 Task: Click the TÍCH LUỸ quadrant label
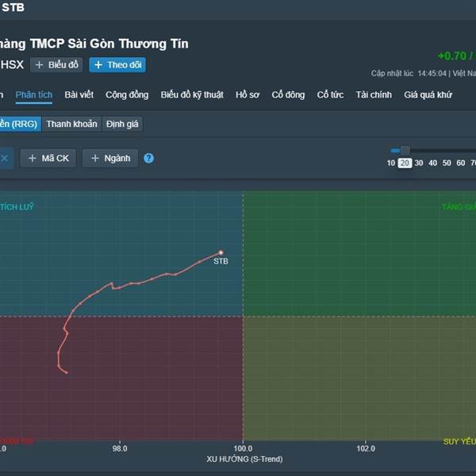tap(17, 207)
